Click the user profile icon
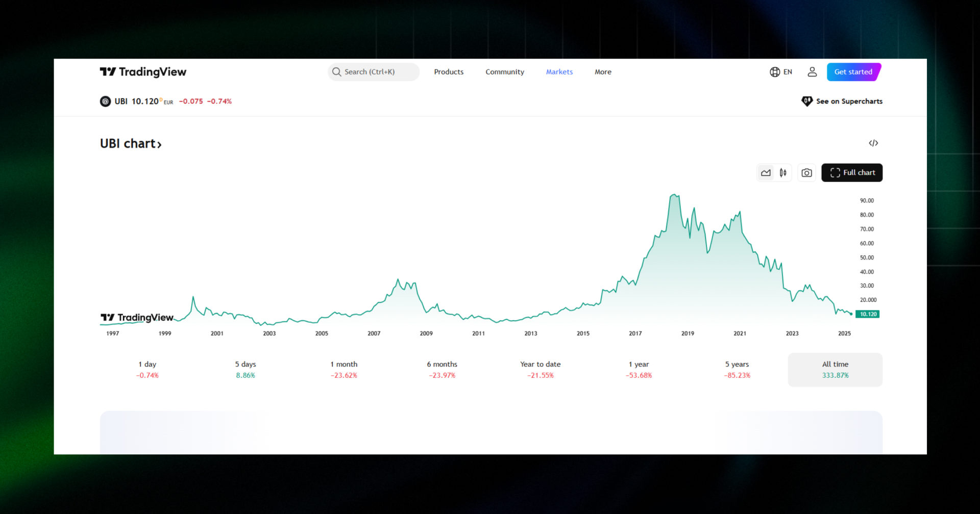 (812, 72)
